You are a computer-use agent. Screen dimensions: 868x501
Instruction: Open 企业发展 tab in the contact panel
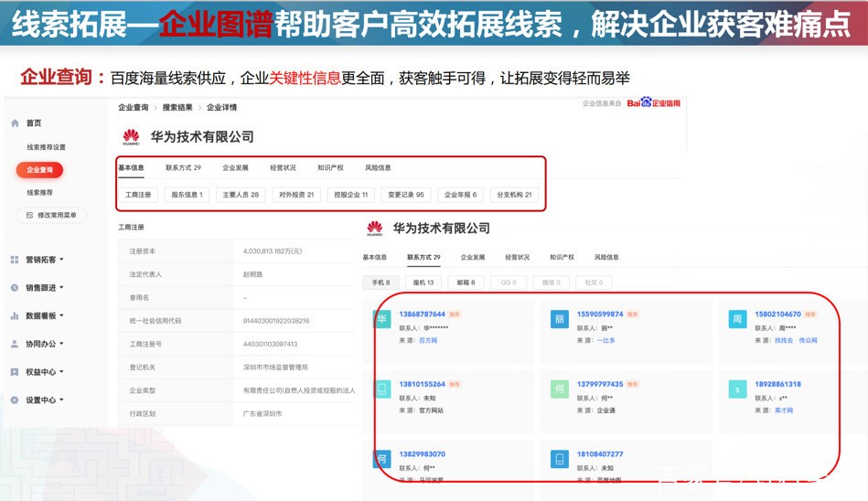(473, 258)
